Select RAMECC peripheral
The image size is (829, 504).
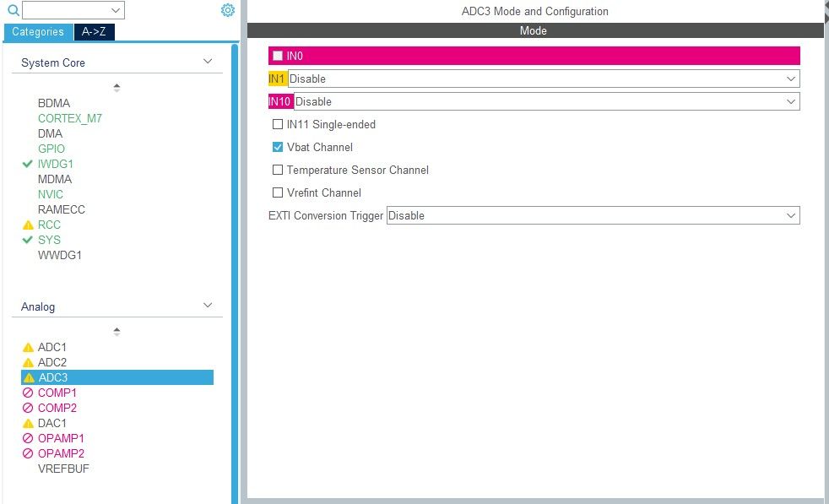pos(62,210)
